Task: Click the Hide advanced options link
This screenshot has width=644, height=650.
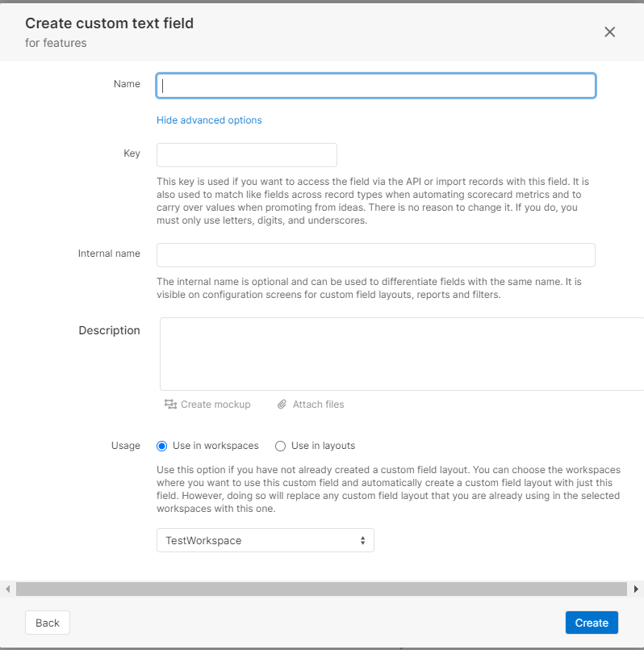Action: click(x=209, y=120)
